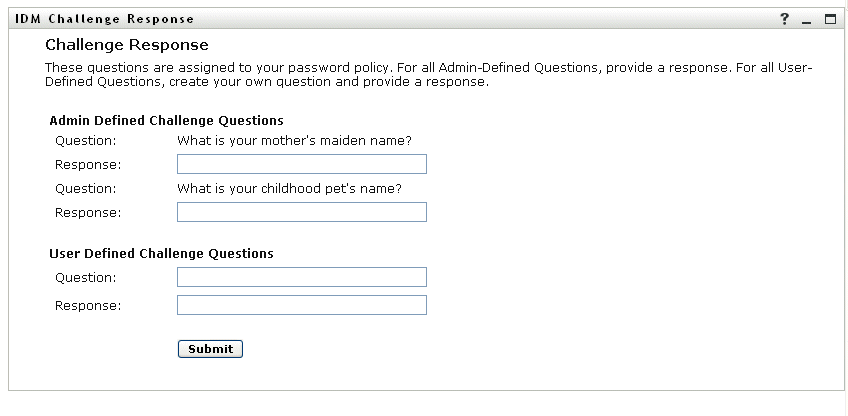Maximize the IDM Challenge Response portlet
The height and width of the screenshot is (416, 848).
[829, 19]
